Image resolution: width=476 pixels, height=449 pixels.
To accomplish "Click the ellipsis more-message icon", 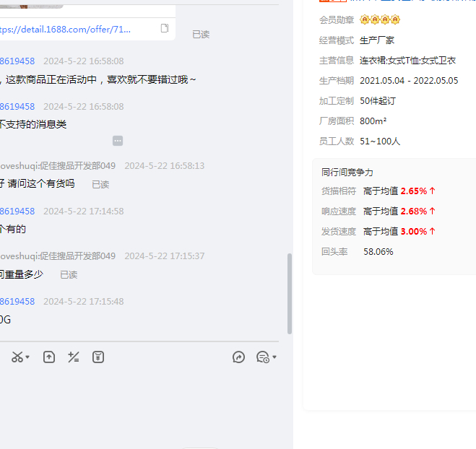I will (118, 141).
